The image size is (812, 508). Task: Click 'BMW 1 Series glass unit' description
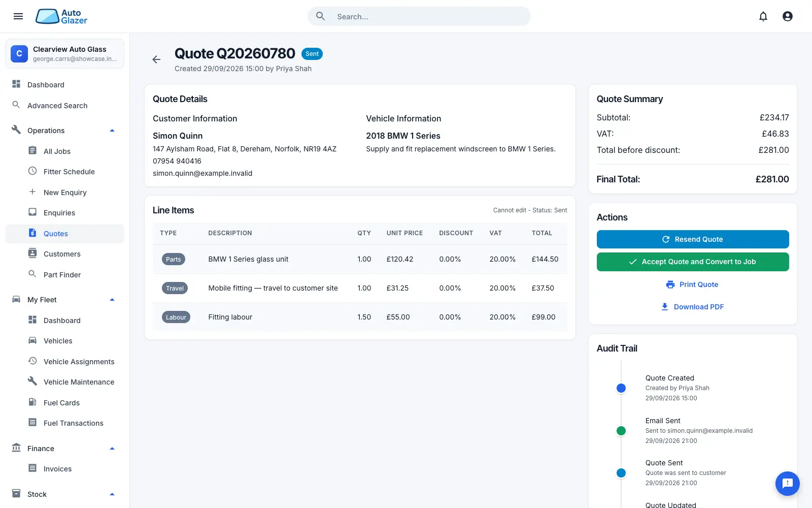[x=248, y=259]
